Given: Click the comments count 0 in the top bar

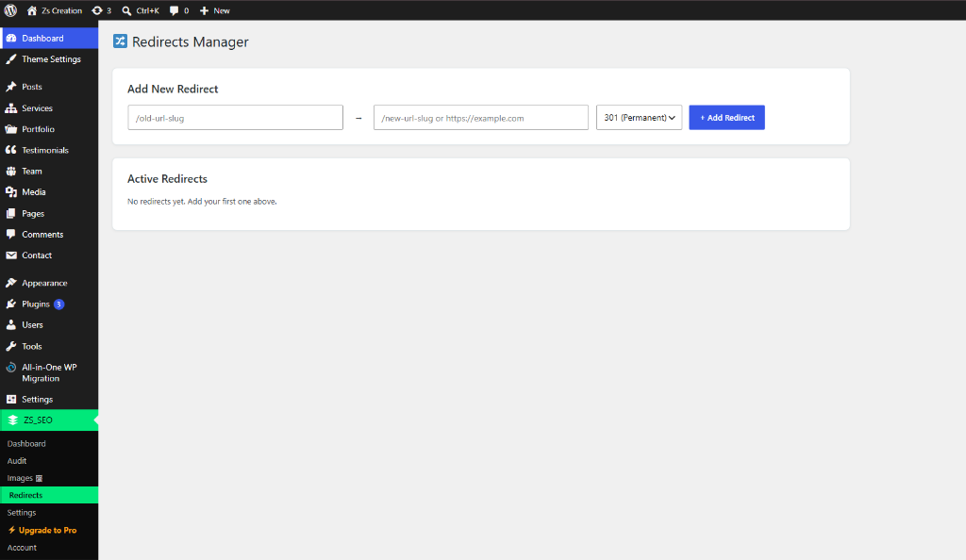Looking at the screenshot, I should (x=186, y=10).
